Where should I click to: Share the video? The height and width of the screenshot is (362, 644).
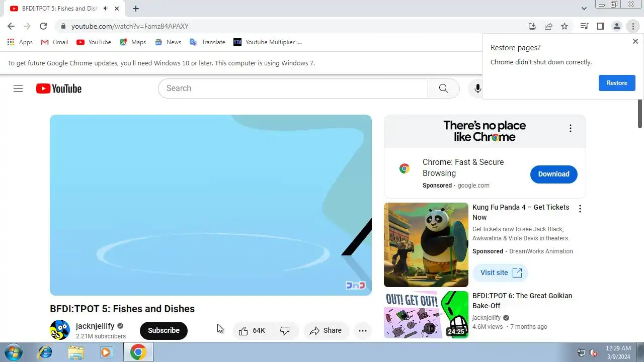(x=326, y=330)
